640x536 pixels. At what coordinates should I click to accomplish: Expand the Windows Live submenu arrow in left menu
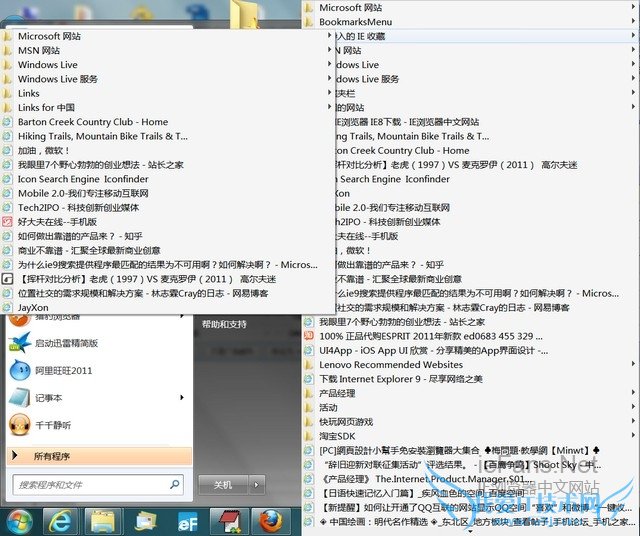pyautogui.click(x=329, y=64)
